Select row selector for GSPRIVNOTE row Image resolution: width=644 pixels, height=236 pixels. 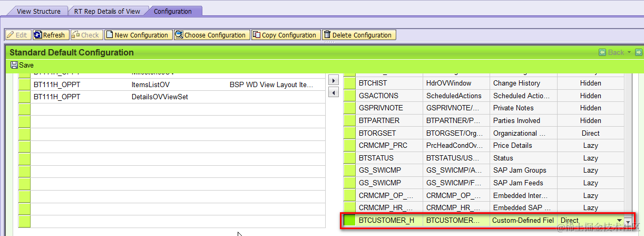tap(349, 108)
